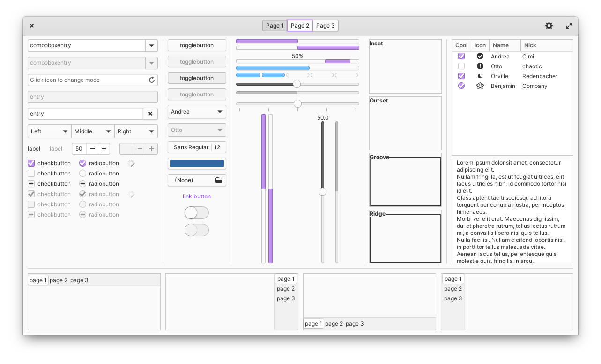Screen dimensions: 601x364
Task: Switch to Page 2 in header
Action: [x=300, y=26]
